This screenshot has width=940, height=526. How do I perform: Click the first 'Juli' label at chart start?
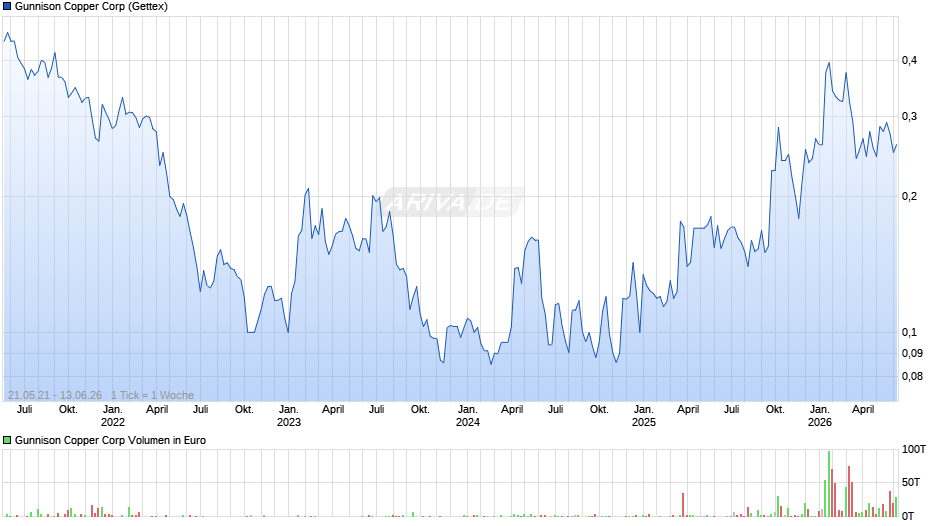(x=25, y=409)
